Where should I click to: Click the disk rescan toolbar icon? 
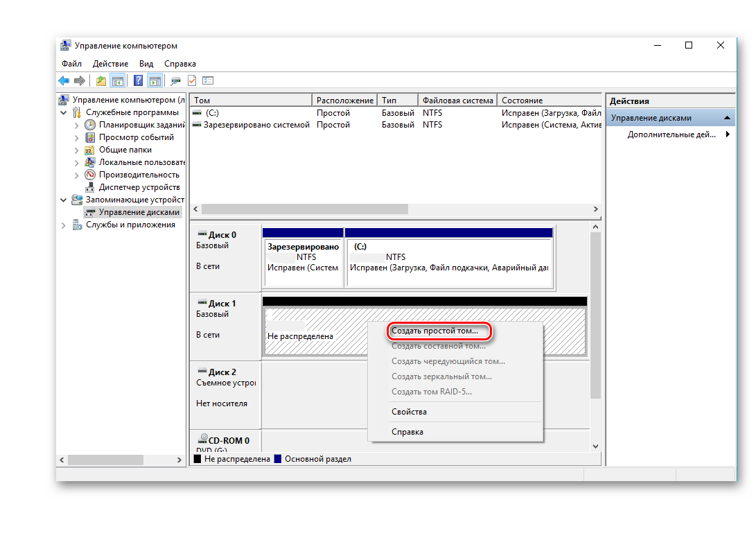tap(175, 81)
